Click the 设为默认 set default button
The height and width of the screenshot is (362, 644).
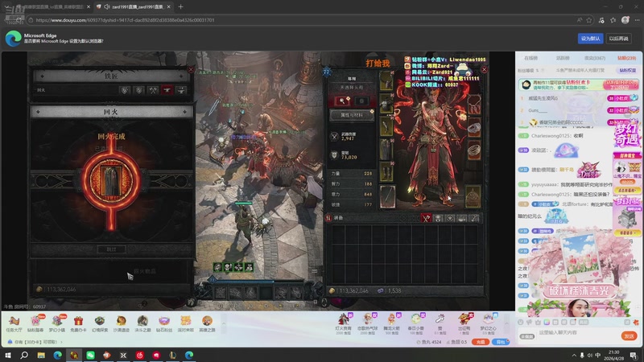point(591,39)
